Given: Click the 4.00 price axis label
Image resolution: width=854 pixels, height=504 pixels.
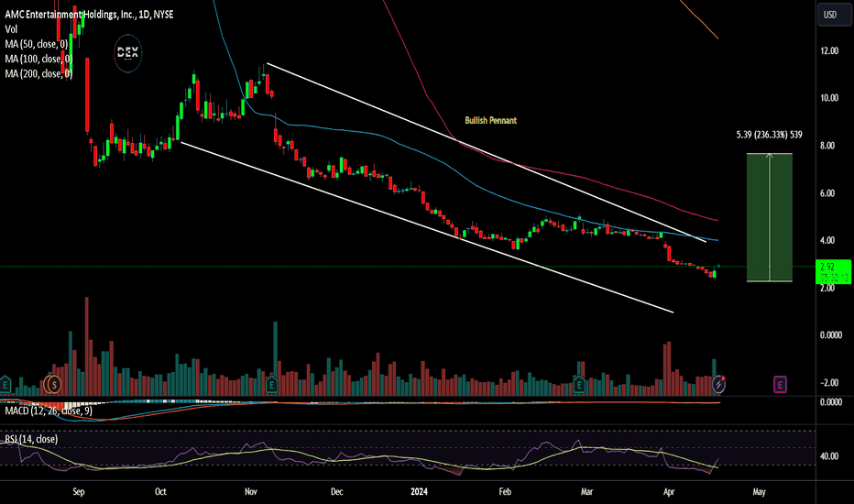Looking at the screenshot, I should [827, 240].
